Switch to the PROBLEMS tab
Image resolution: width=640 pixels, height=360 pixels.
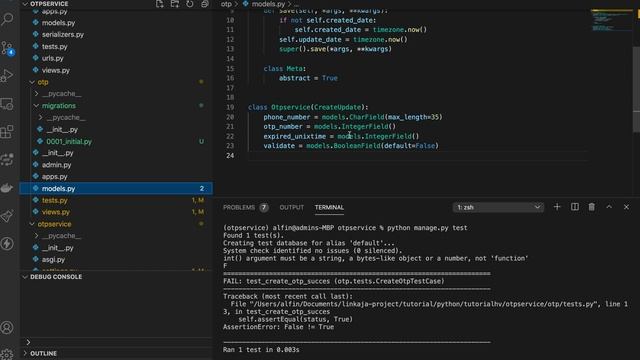239,207
